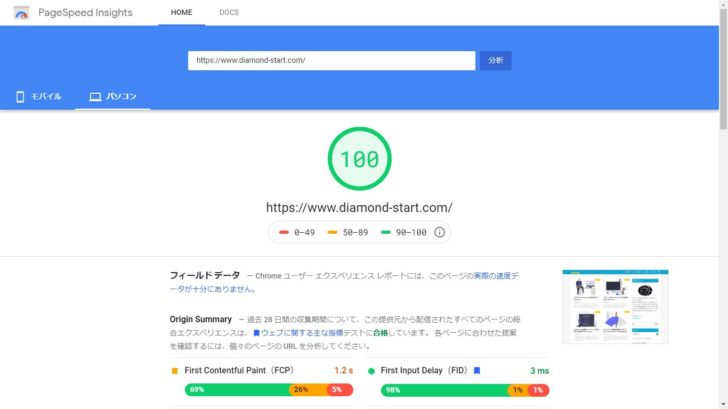Click the green circle FID status icon
This screenshot has width=728, height=409.
(x=371, y=371)
